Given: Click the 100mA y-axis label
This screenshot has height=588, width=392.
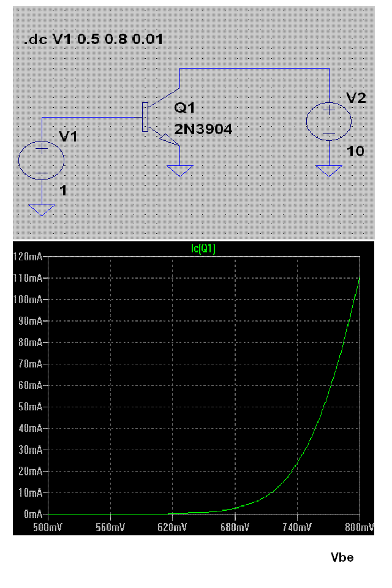Looking at the screenshot, I should coord(28,300).
